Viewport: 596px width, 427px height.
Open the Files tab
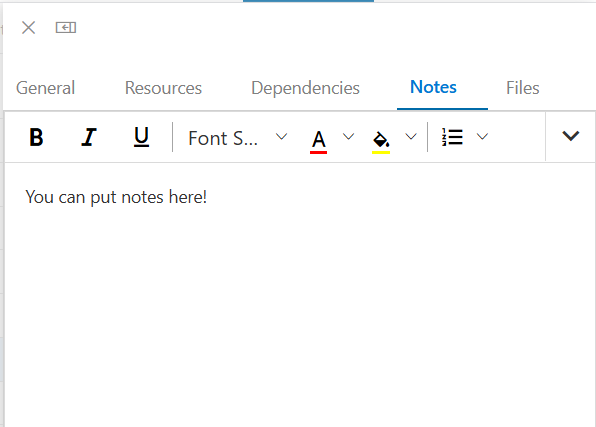(523, 88)
